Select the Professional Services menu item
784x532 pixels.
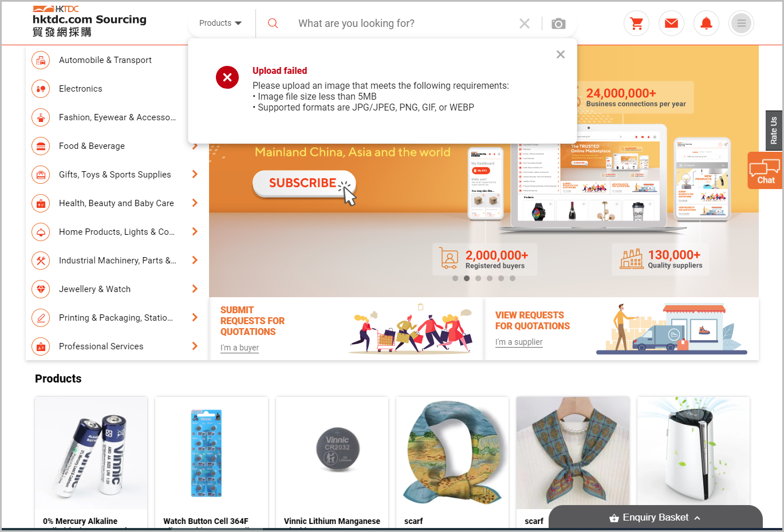pyautogui.click(x=101, y=346)
